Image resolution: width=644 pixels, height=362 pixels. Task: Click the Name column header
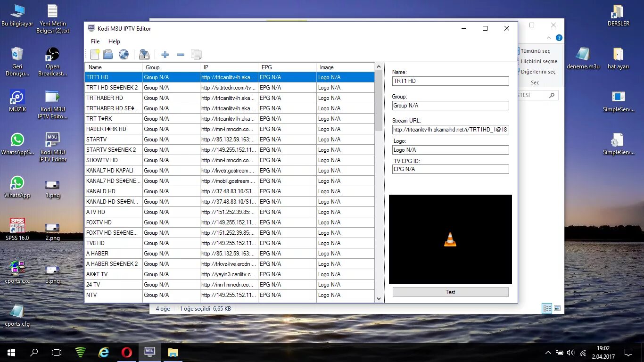[114, 67]
